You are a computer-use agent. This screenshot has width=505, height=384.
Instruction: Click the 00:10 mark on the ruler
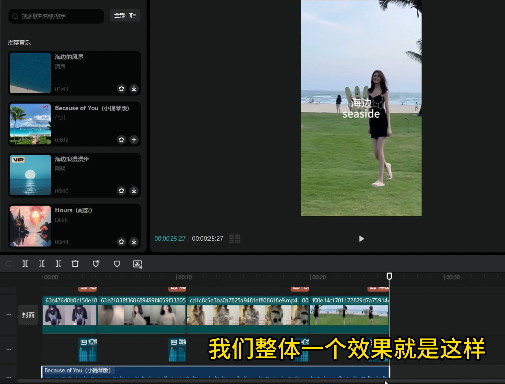click(184, 277)
